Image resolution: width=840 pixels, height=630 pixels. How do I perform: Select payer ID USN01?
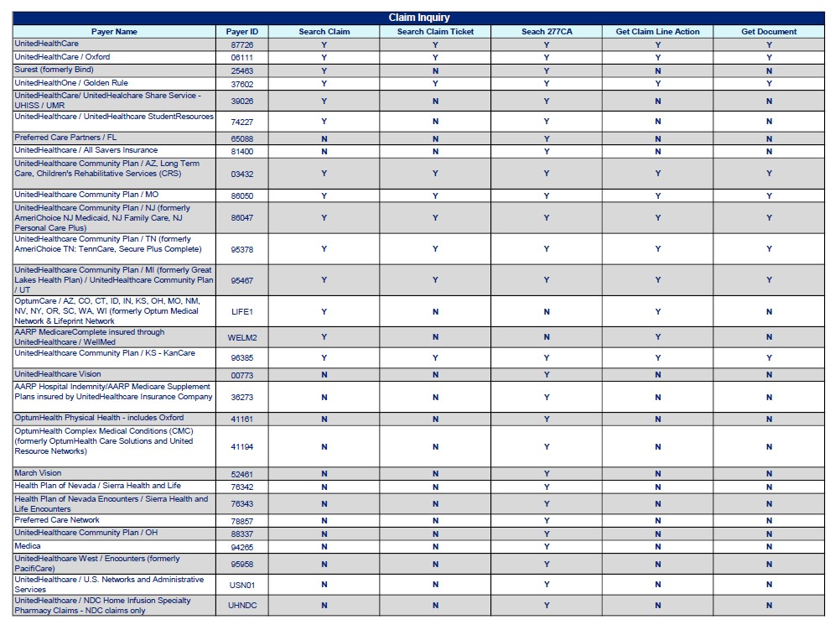coord(242,585)
